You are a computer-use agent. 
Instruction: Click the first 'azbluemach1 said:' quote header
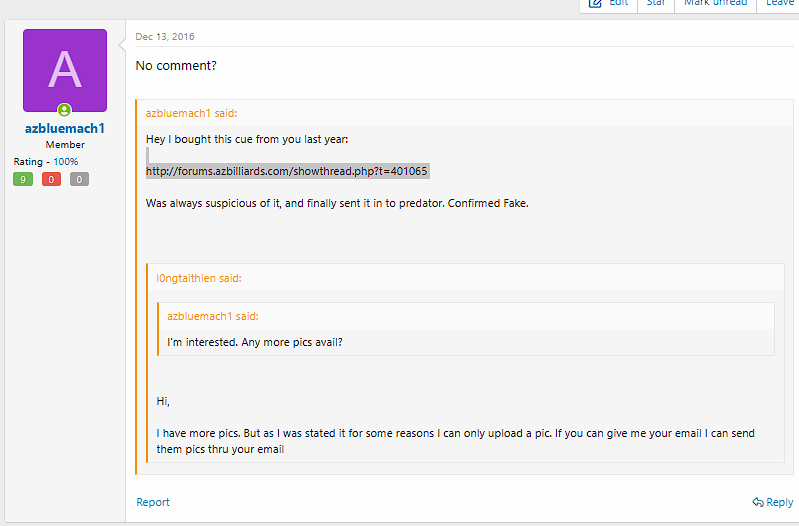point(192,113)
